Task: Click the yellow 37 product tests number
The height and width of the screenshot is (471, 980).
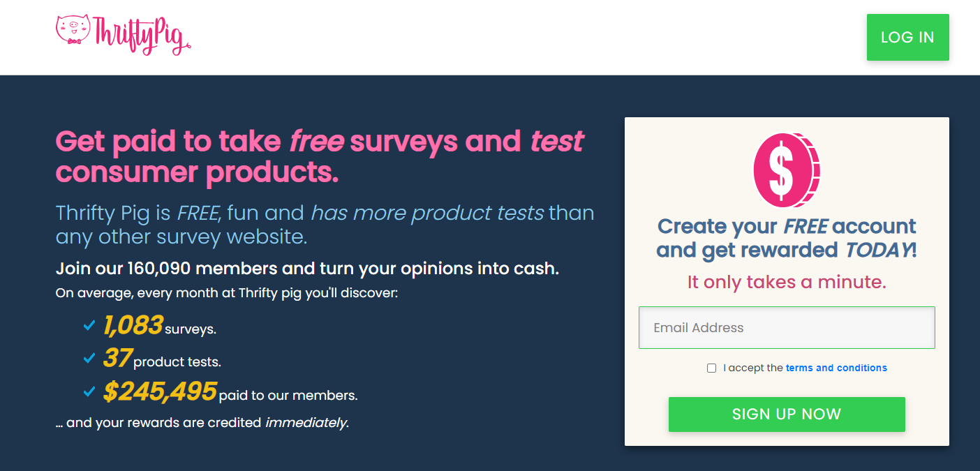Action: pyautogui.click(x=117, y=359)
